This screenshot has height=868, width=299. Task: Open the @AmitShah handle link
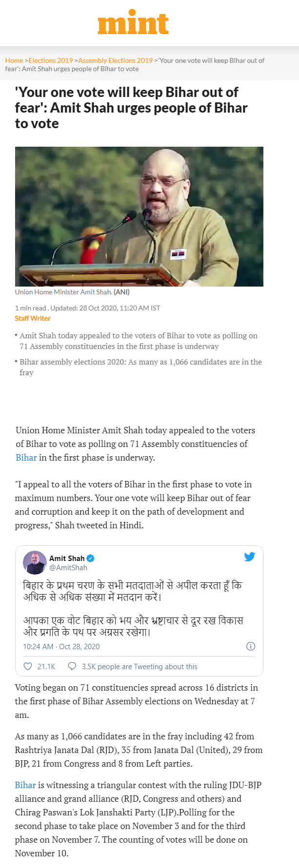68,568
